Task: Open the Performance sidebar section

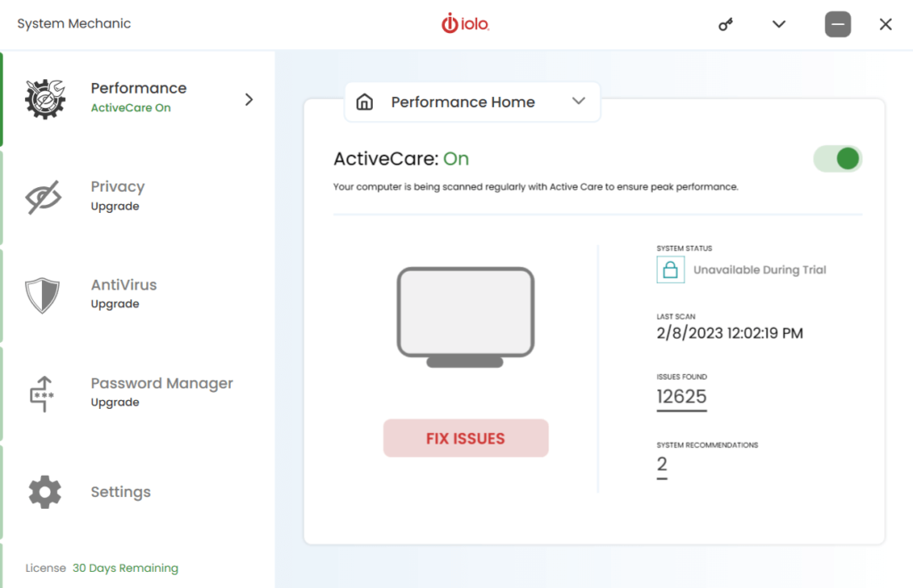Action: click(x=137, y=99)
